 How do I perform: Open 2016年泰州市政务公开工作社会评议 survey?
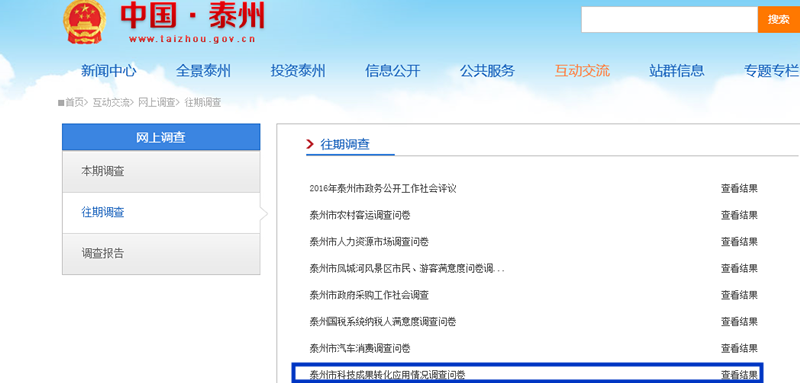pos(383,189)
